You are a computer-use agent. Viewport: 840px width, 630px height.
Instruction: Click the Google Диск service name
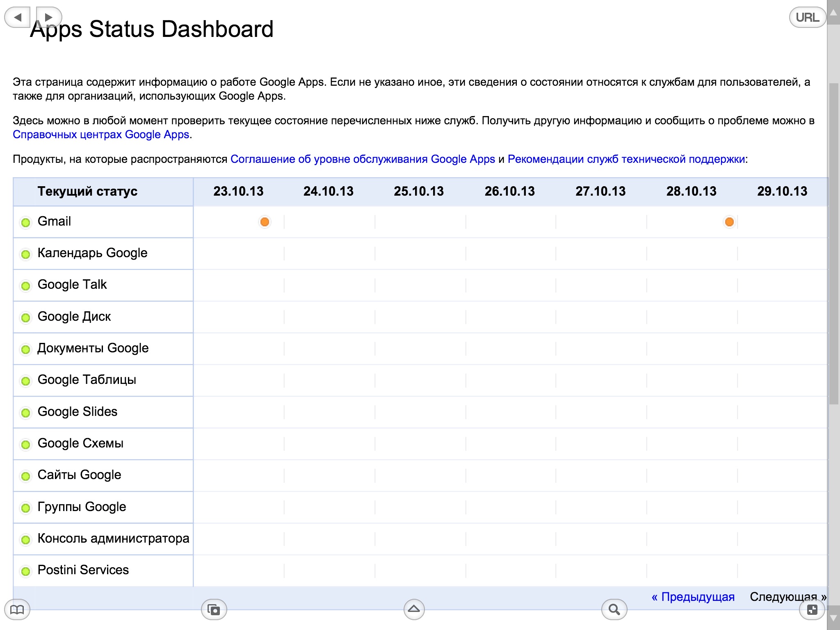[x=74, y=316]
